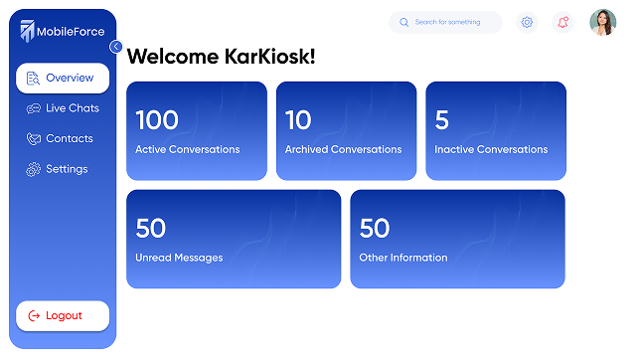The image size is (644, 358).
Task: Click the MobileForce logo icon
Action: coord(27,31)
